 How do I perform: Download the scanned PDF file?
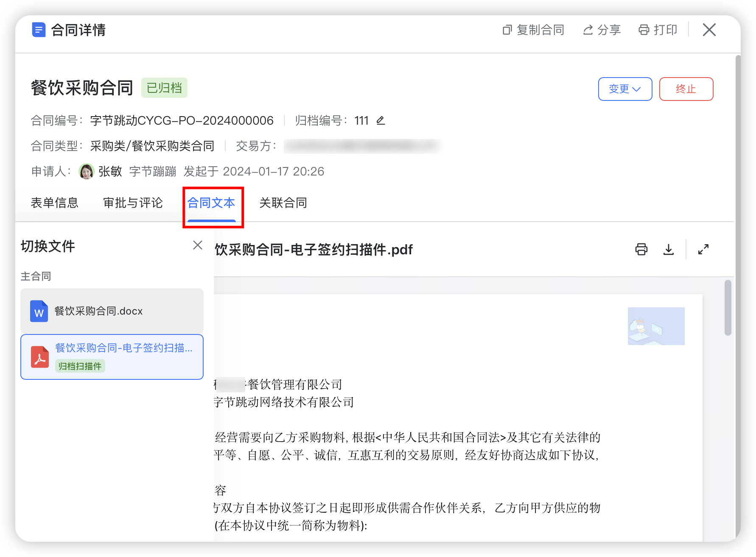click(x=668, y=249)
